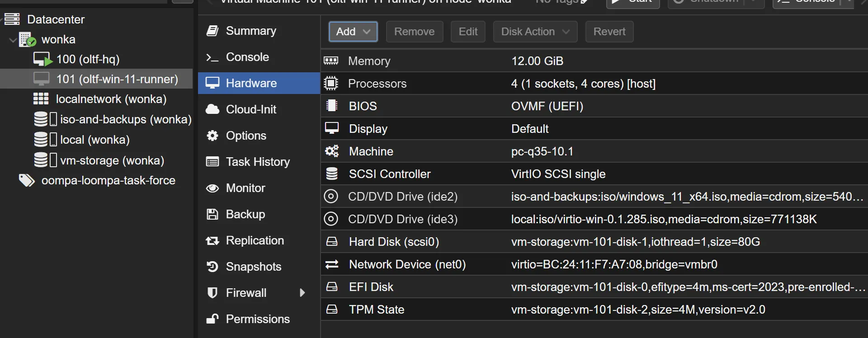Click the Monitor eye icon

click(212, 188)
